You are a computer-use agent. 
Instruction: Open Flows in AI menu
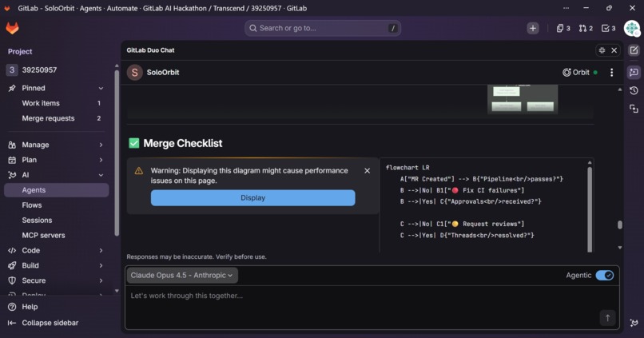click(56, 205)
